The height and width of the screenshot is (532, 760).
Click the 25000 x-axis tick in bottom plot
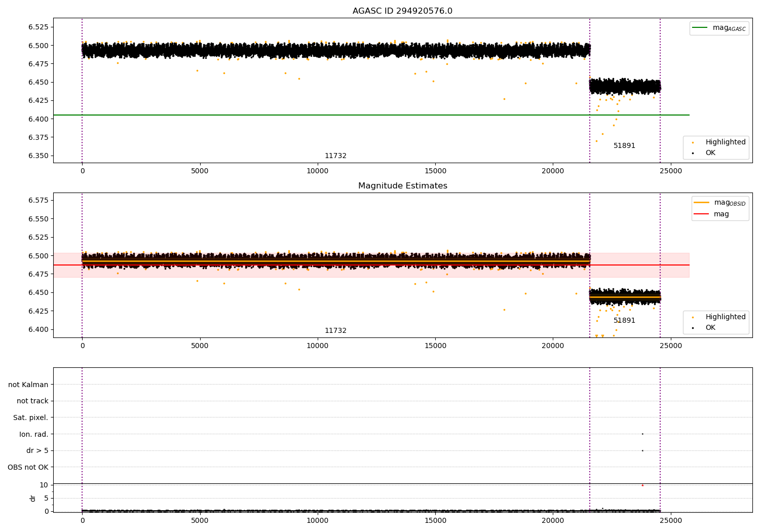pyautogui.click(x=671, y=520)
